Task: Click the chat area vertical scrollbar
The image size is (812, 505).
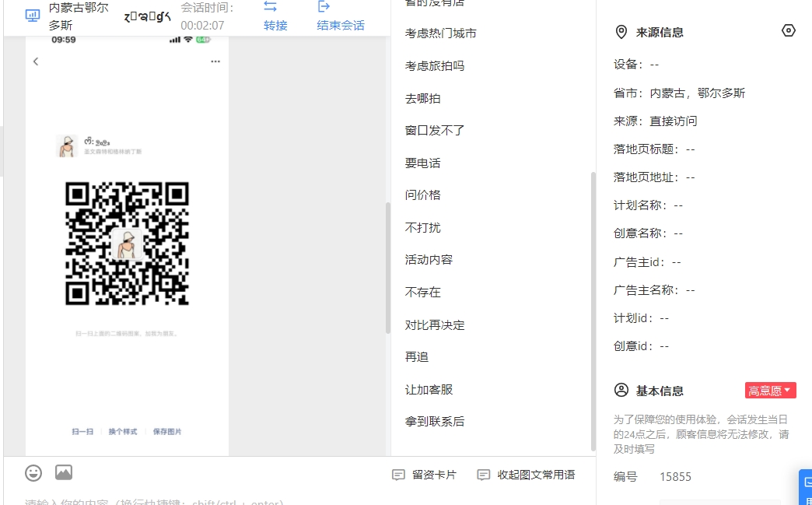Action: pos(387,268)
